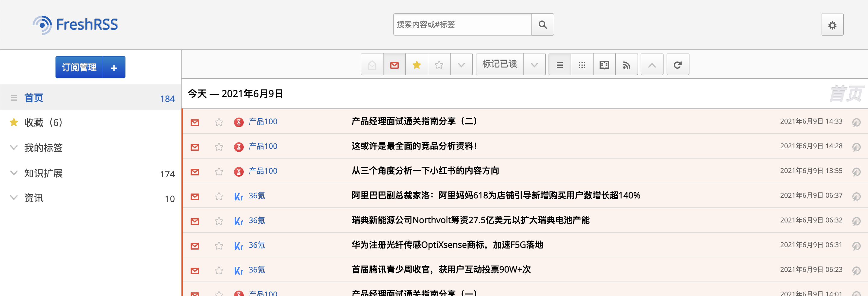868x296 pixels.
Task: Switch to the compact list view
Action: click(x=559, y=64)
